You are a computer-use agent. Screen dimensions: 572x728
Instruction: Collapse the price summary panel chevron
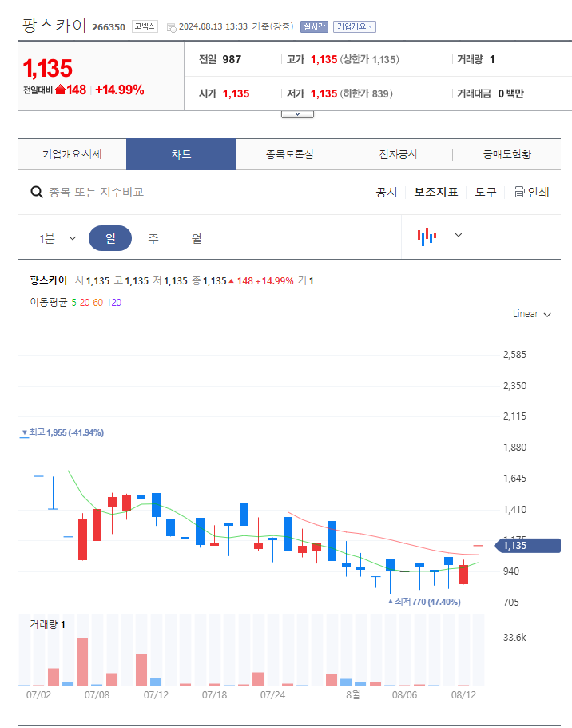point(297,113)
